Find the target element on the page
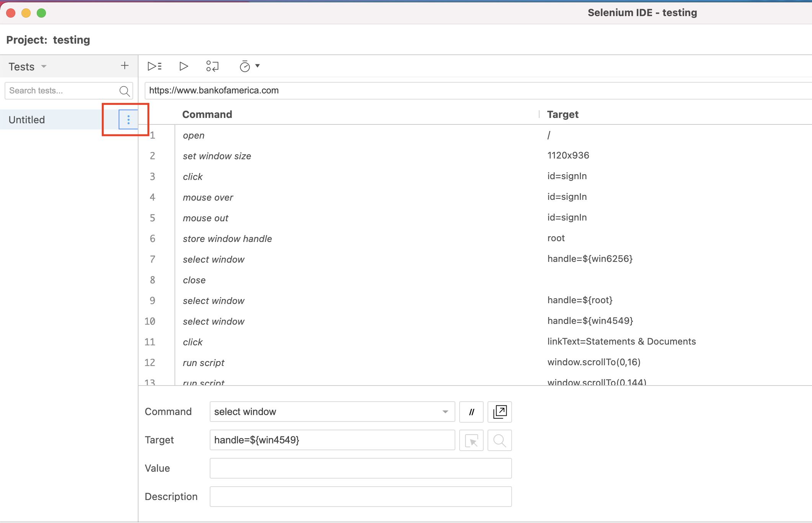Screen dimensions: 812x523 (499, 440)
